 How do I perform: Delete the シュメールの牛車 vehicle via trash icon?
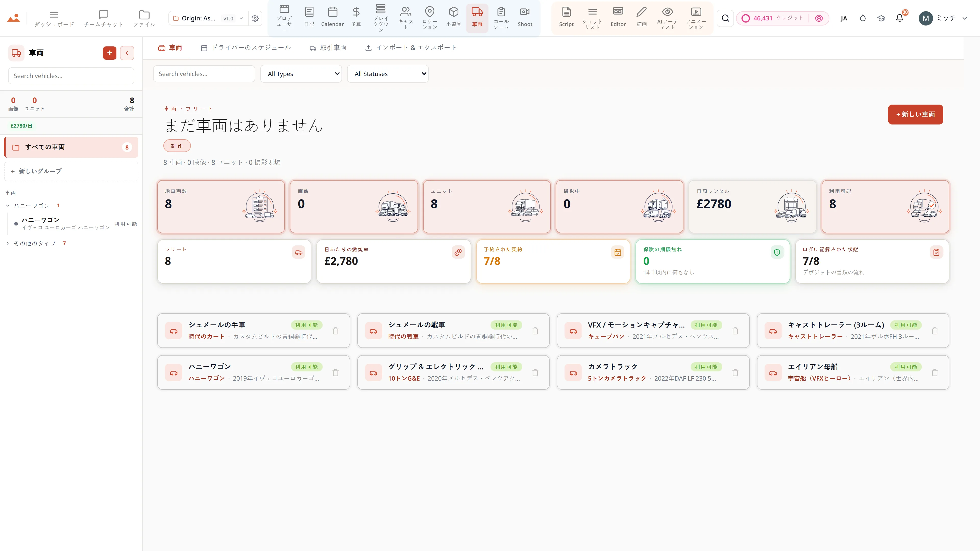[x=336, y=331]
